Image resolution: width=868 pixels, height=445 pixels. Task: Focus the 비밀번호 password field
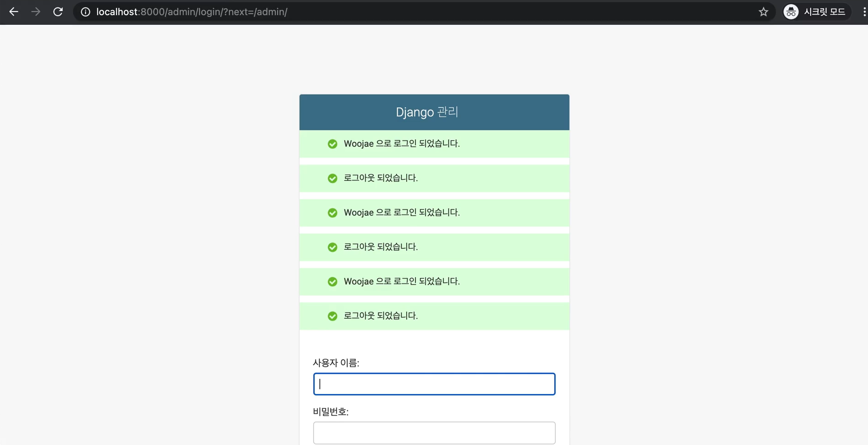point(434,433)
